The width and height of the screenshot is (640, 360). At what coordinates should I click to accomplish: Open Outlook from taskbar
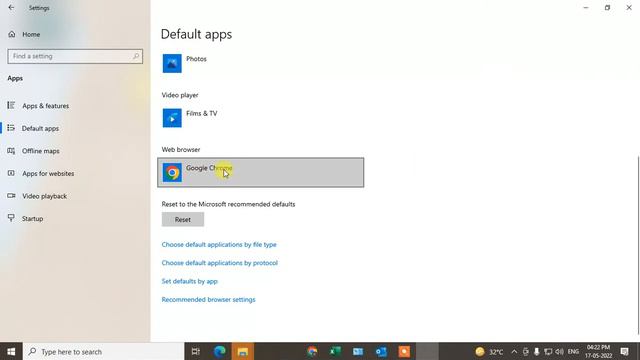point(381,351)
